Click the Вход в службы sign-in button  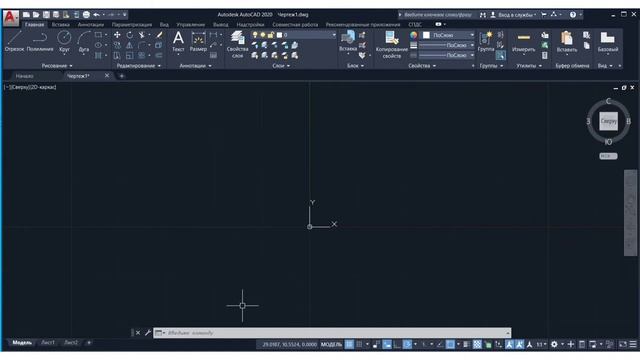(x=513, y=15)
